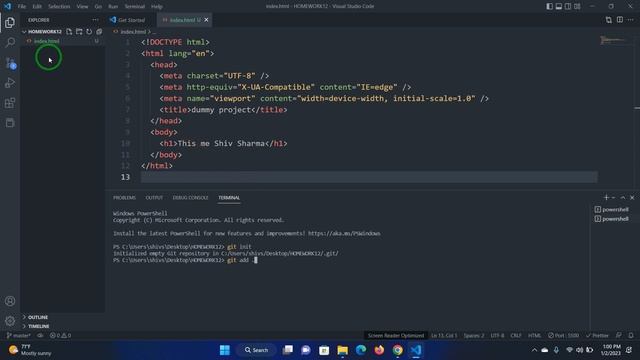Open editor More Actions ellipsis
This screenshot has height=360, width=640.
coord(631,20)
